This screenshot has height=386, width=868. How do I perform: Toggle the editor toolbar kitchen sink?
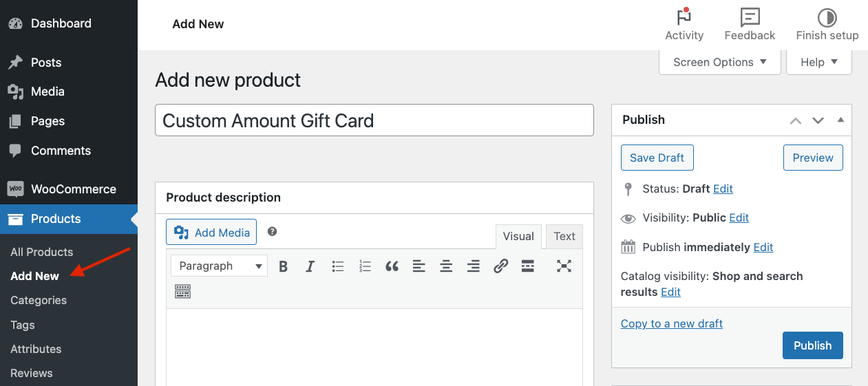point(182,292)
